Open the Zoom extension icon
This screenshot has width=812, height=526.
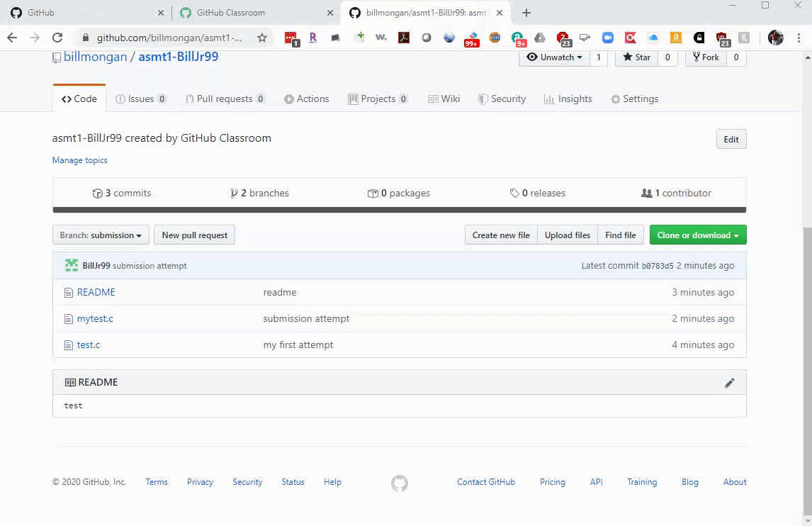pyautogui.click(x=608, y=38)
